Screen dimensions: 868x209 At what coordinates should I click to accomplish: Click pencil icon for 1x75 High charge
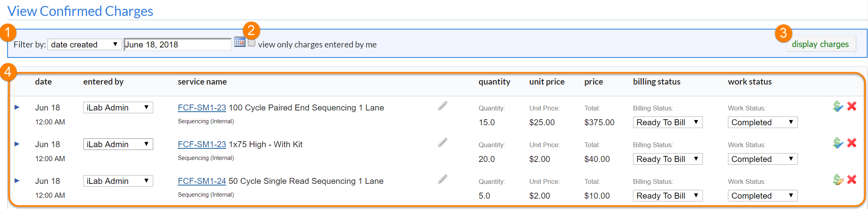tap(443, 142)
